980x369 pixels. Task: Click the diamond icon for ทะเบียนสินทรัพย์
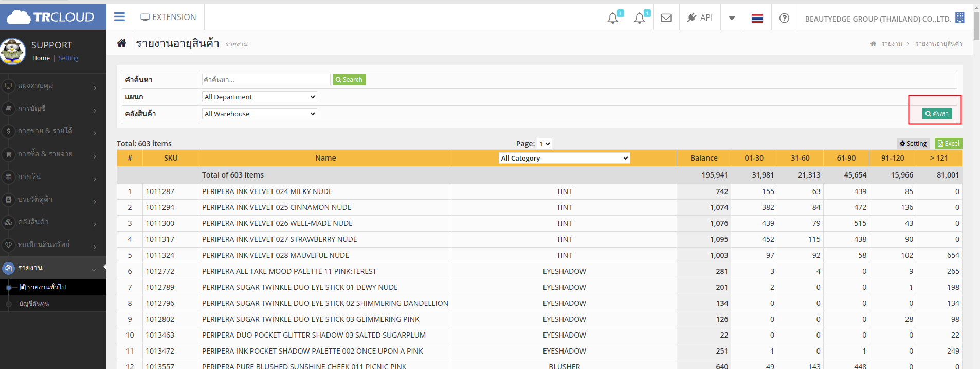(8, 245)
